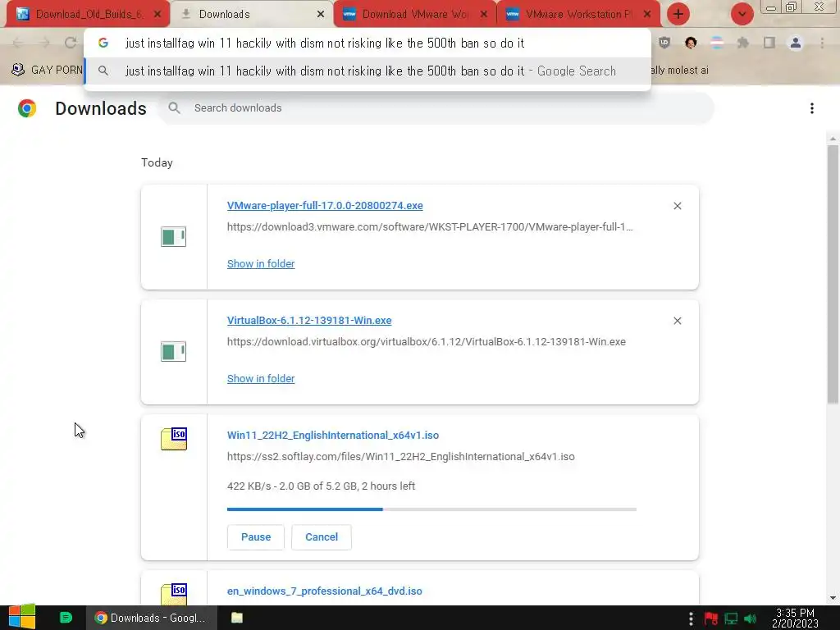Activate the Downloads - Google Chrome taskbar button
Image resolution: width=840 pixels, height=630 pixels.
(x=151, y=618)
